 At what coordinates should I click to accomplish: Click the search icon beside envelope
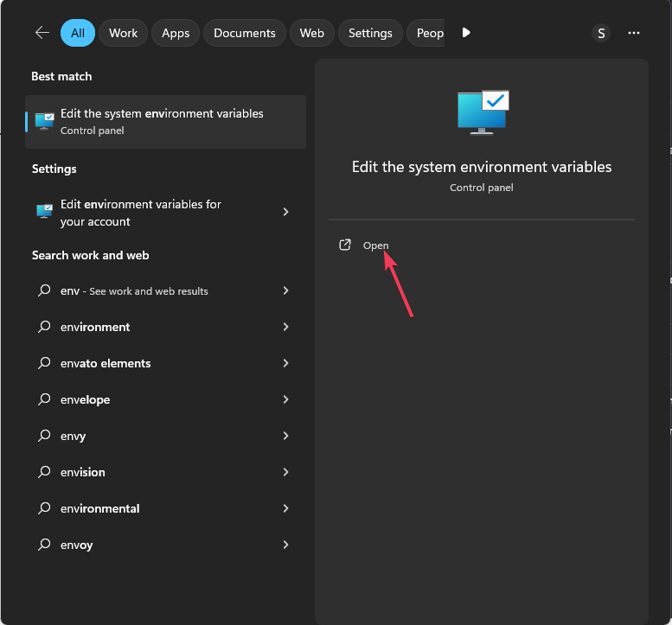click(44, 399)
